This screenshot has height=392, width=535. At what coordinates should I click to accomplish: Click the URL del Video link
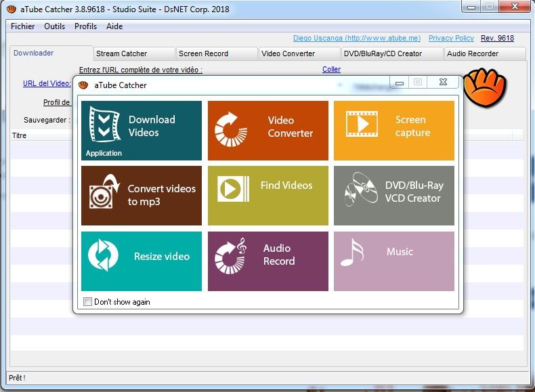[x=47, y=83]
